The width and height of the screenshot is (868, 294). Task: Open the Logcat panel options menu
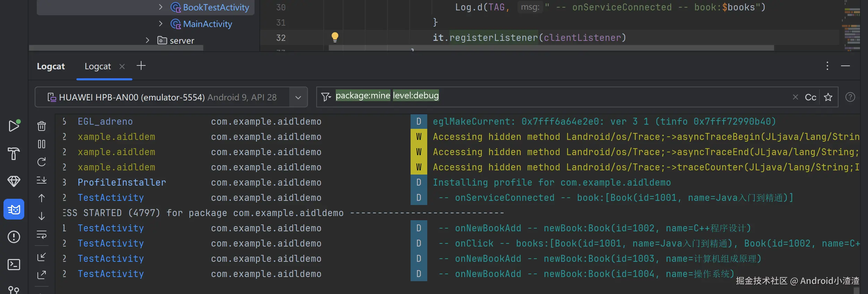(827, 66)
